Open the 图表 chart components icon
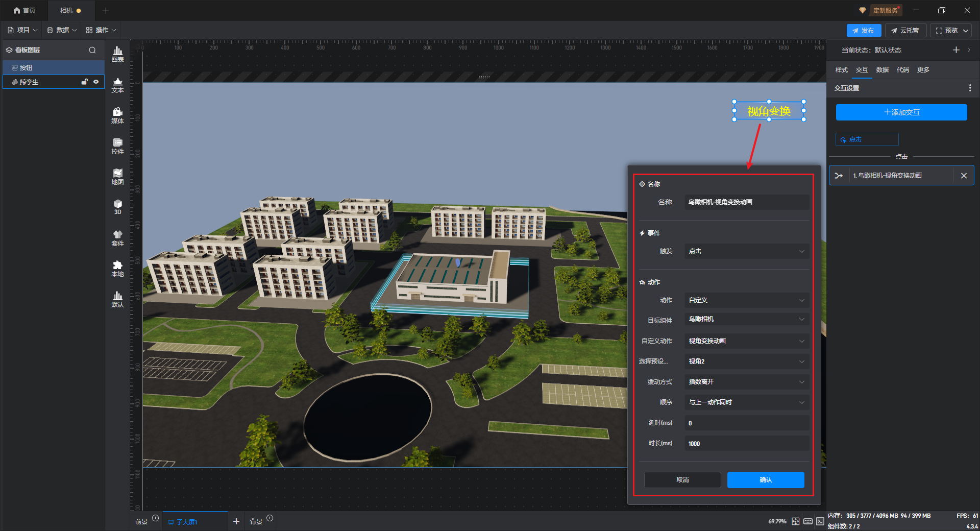The width and height of the screenshot is (980, 531). [x=117, y=54]
